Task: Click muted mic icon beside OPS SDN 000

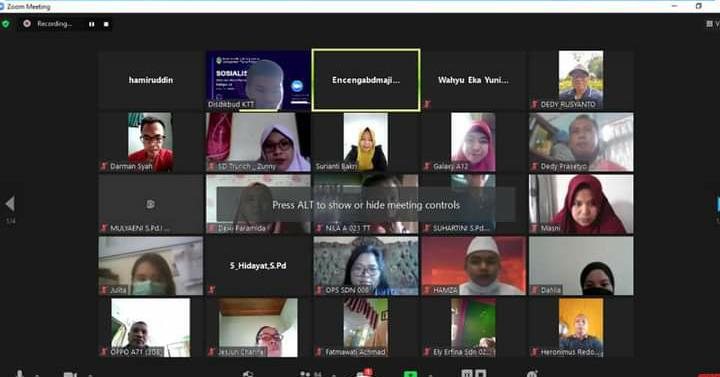Action: (319, 290)
